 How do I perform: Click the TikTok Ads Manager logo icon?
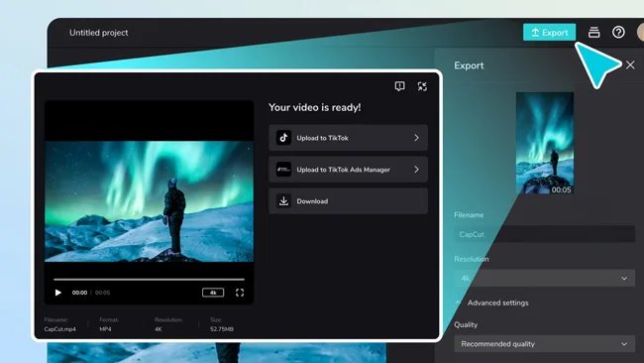click(x=283, y=170)
